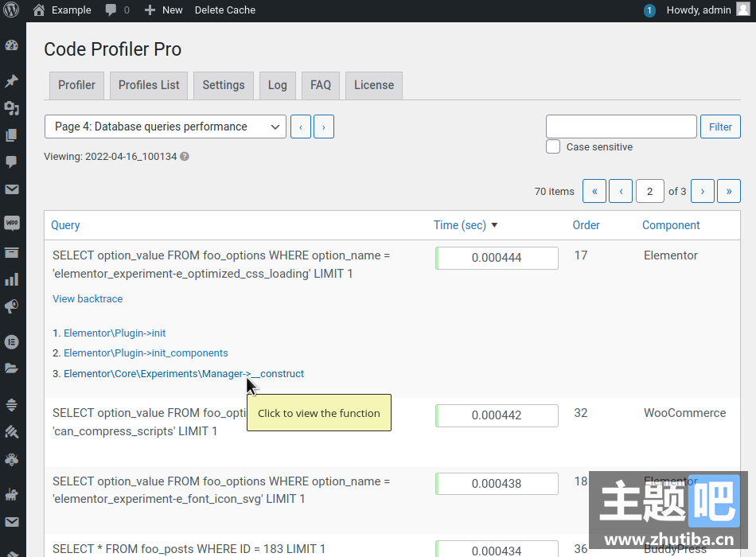Sort by the Component column header
This screenshot has height=557, width=756.
671,225
